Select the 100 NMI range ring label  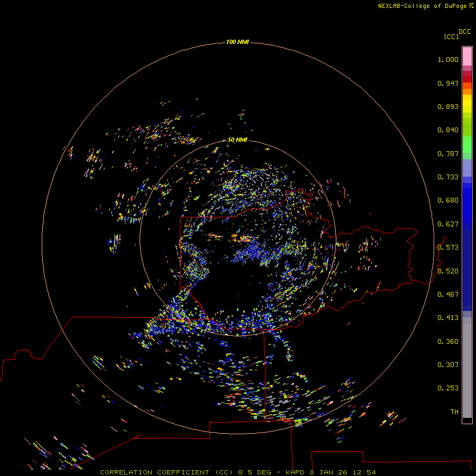click(x=237, y=42)
